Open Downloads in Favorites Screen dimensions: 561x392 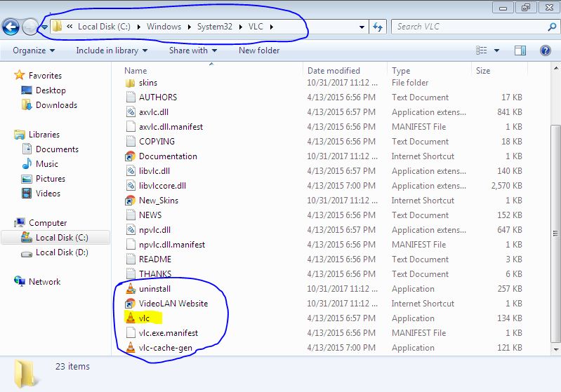(x=57, y=105)
